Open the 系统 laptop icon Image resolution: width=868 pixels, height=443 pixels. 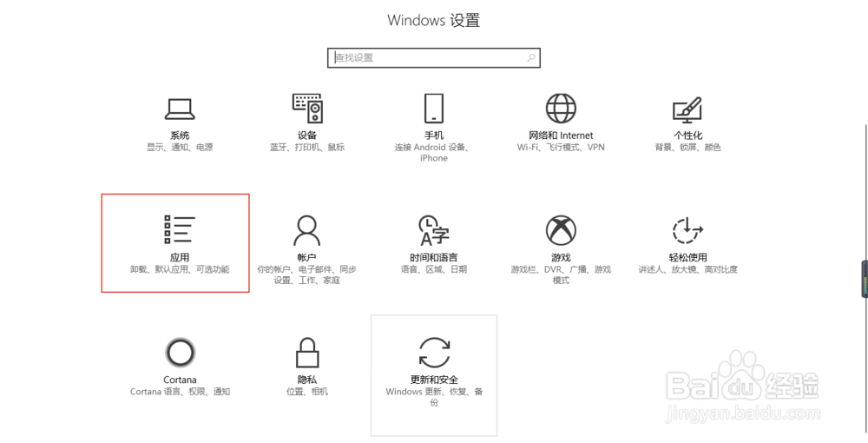[x=180, y=109]
